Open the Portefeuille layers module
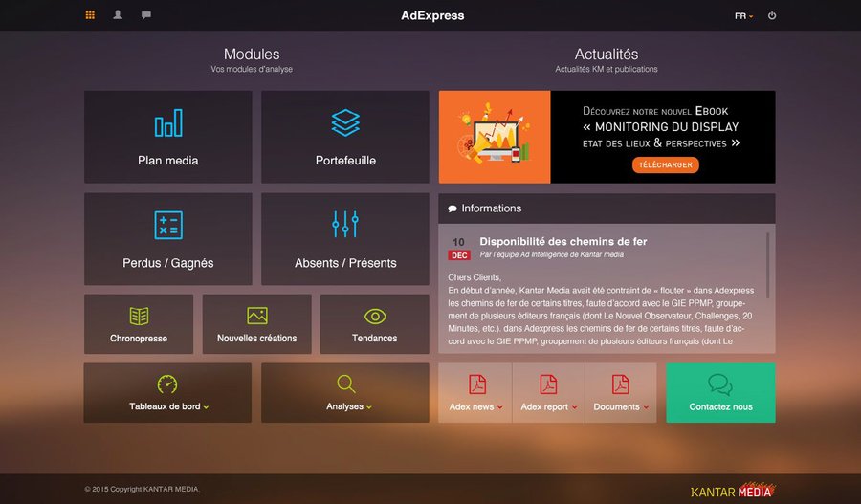Viewport: 861px width, 504px height. (345, 137)
